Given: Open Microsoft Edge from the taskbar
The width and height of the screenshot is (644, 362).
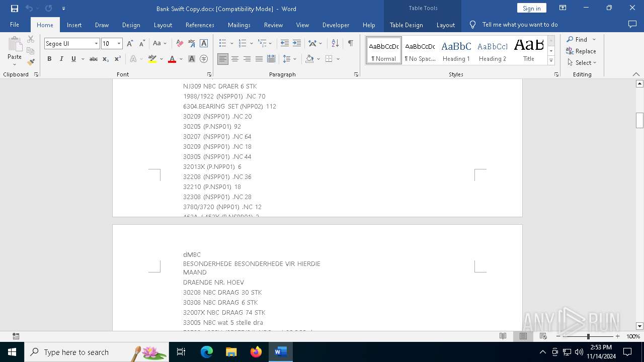Looking at the screenshot, I should (x=207, y=352).
